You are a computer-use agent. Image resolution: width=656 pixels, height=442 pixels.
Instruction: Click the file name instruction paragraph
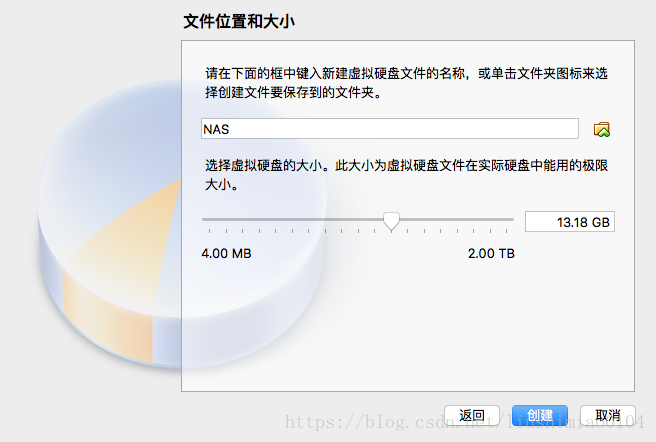pyautogui.click(x=406, y=83)
